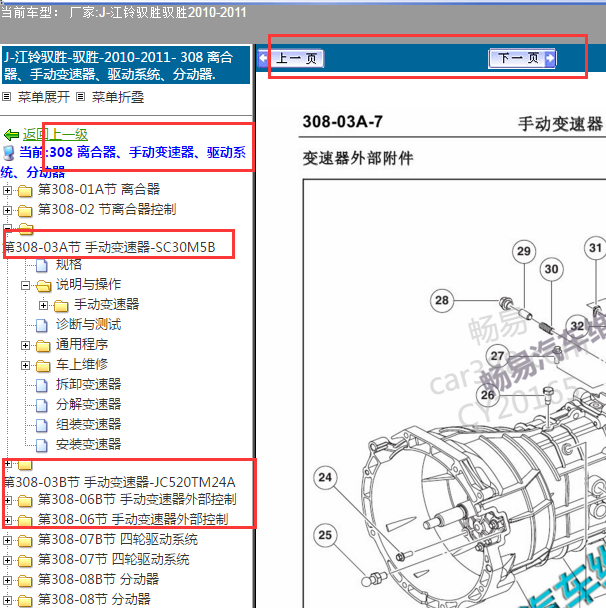
Task: Click part callout number 24 in diagram
Action: pyautogui.click(x=325, y=477)
